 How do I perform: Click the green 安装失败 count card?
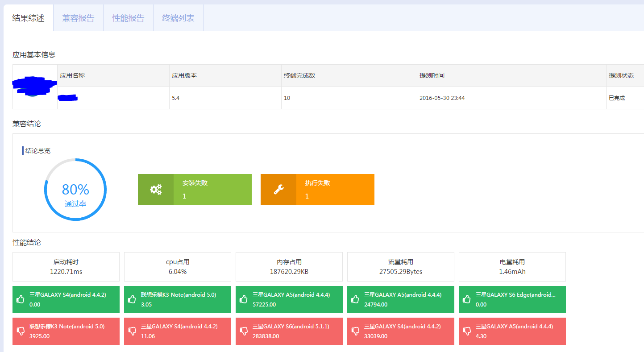(212, 190)
